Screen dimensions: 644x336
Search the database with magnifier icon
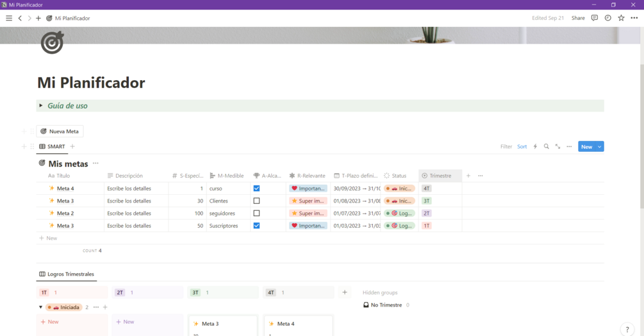(546, 147)
